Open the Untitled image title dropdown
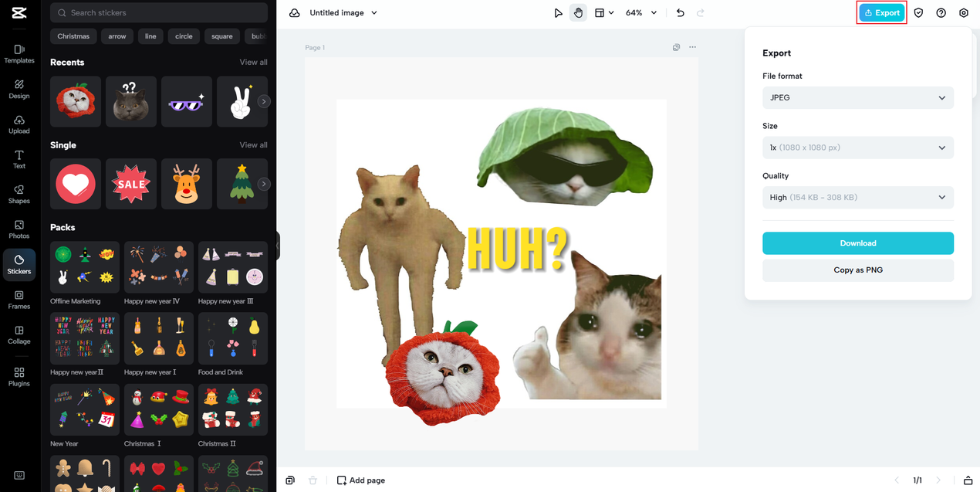 tap(343, 13)
